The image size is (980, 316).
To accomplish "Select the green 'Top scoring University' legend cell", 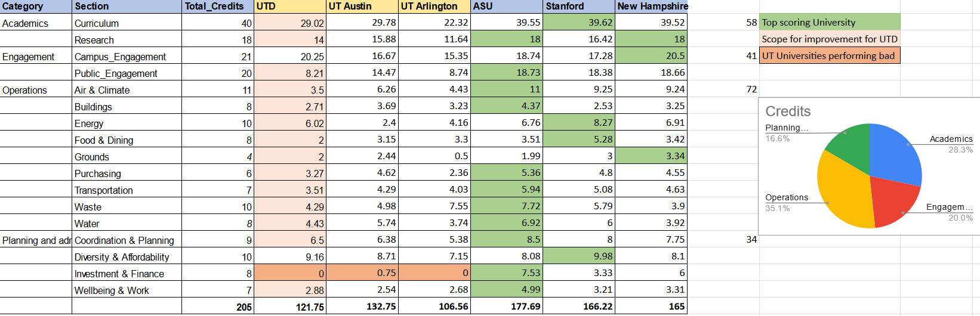I will click(829, 23).
